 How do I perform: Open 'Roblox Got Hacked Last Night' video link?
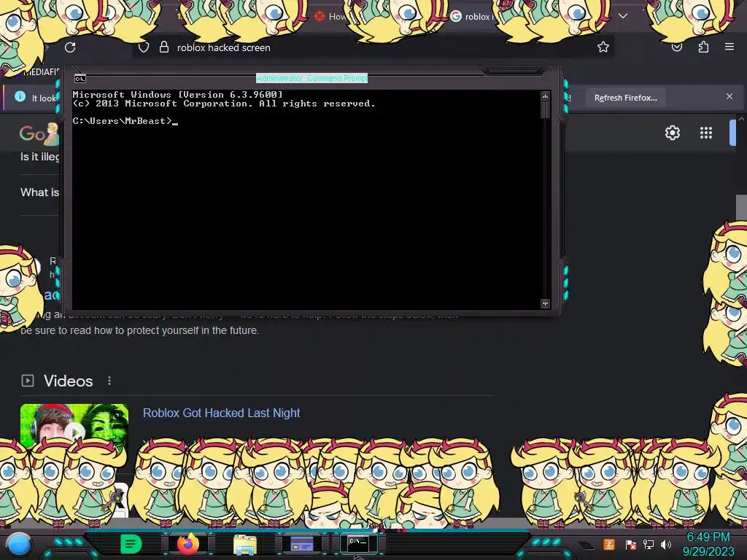[222, 413]
